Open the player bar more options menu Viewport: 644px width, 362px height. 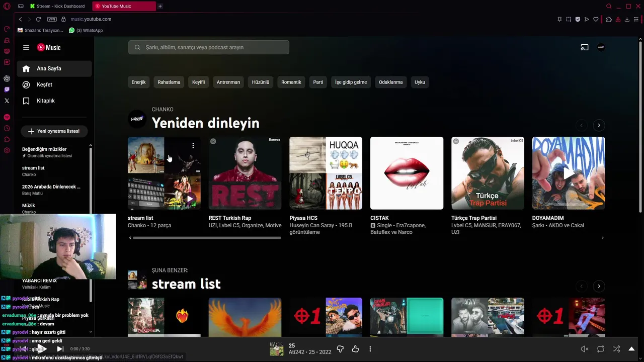click(x=370, y=349)
